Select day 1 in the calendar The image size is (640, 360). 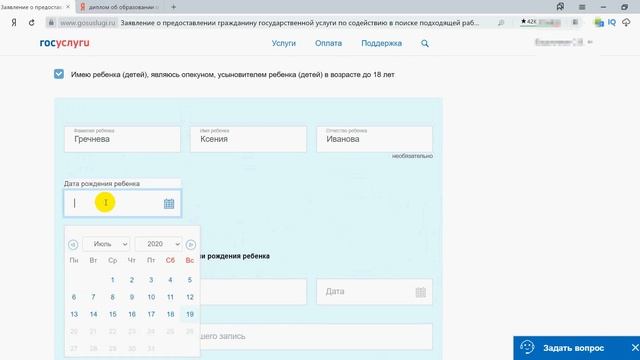(x=112, y=280)
